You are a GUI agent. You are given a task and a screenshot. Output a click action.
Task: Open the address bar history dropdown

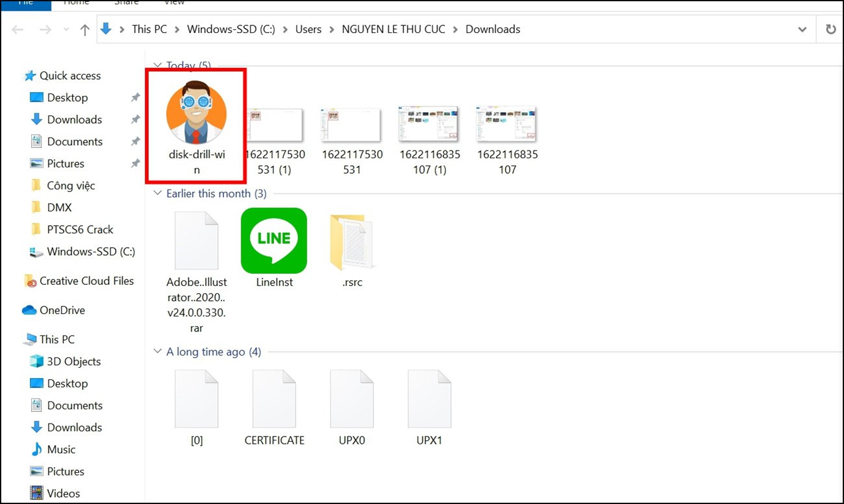tap(802, 30)
